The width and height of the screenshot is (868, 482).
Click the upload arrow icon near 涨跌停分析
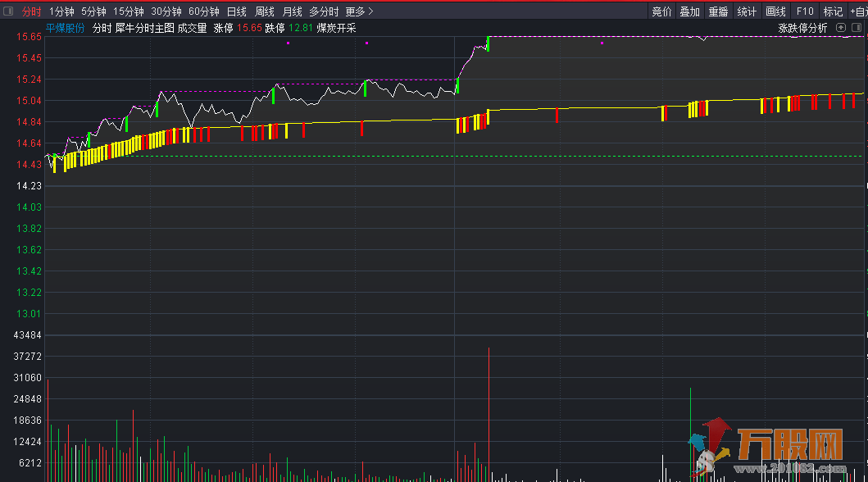point(841,28)
